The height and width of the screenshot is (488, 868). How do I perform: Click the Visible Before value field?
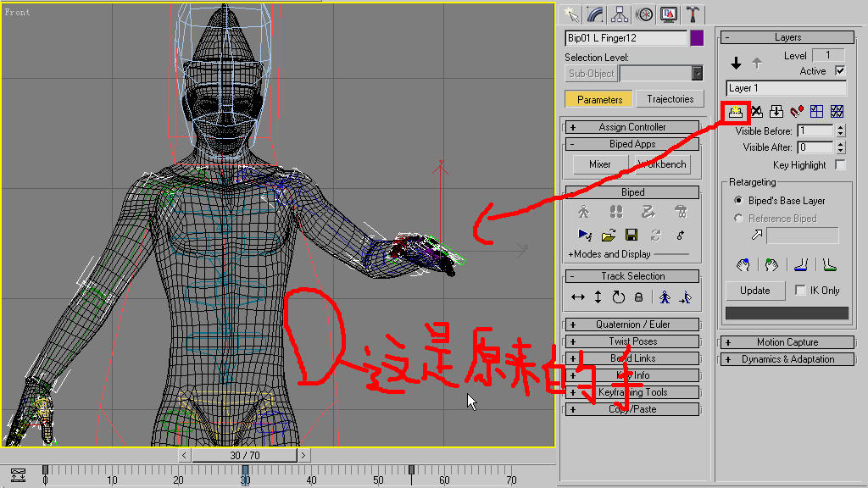tap(815, 130)
